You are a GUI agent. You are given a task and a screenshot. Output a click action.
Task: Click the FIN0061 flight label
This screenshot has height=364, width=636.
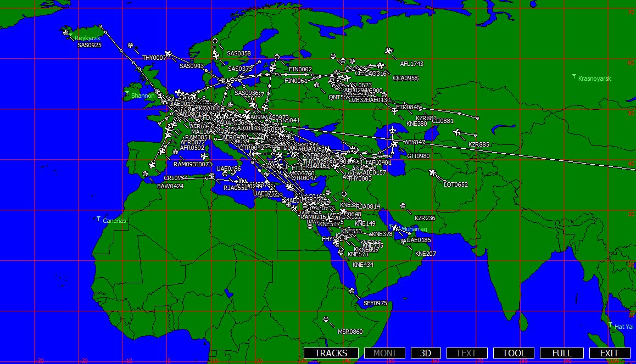pos(295,81)
